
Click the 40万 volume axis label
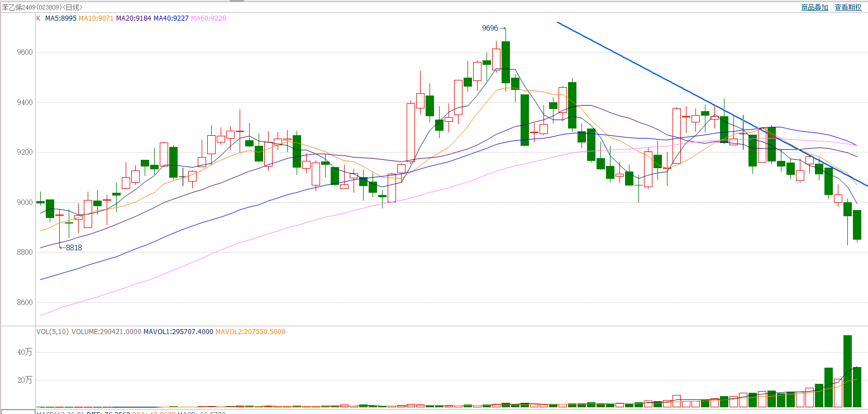tap(25, 353)
